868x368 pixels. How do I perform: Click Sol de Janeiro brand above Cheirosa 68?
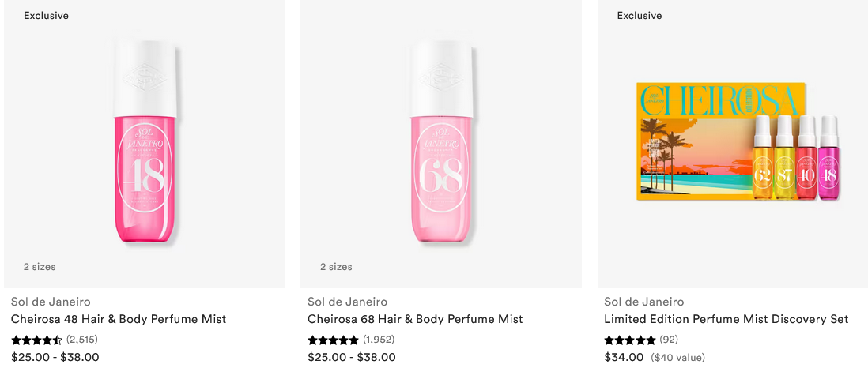347,302
